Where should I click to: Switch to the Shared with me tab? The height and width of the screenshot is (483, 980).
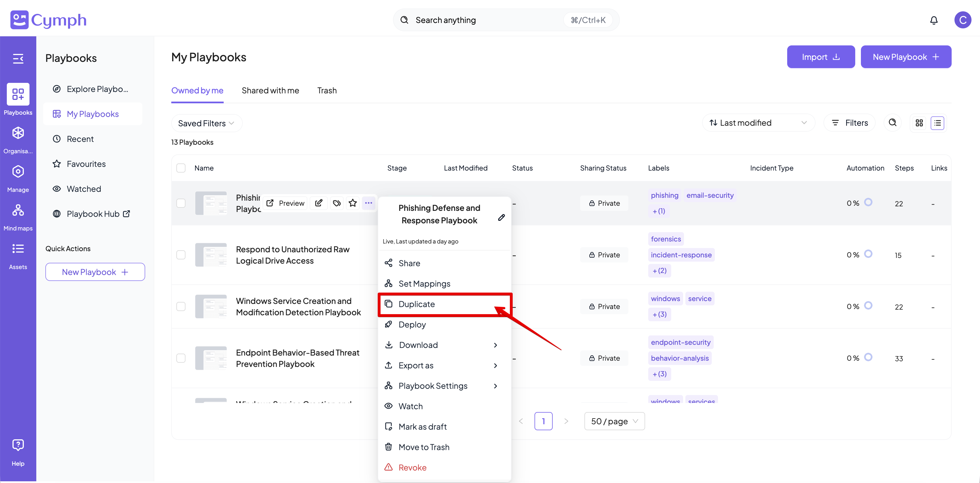point(270,90)
